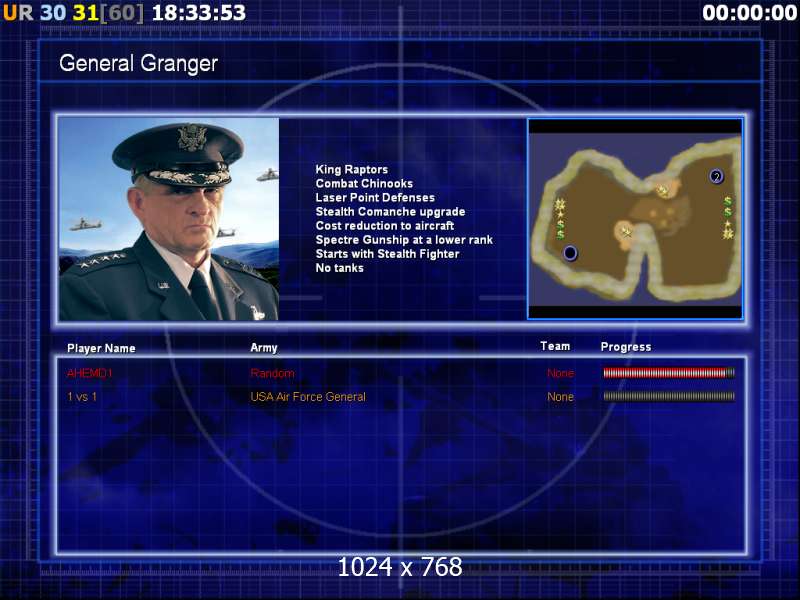
Task: Select the "1 vs 1" player row name
Action: click(82, 396)
